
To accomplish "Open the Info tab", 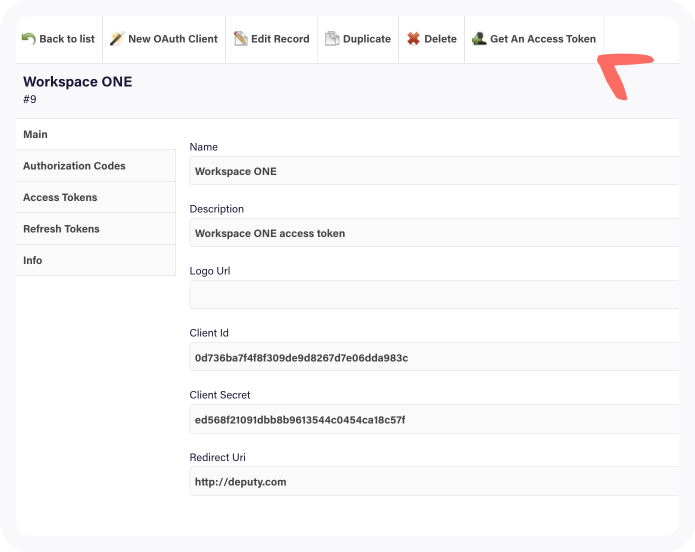I will click(96, 260).
